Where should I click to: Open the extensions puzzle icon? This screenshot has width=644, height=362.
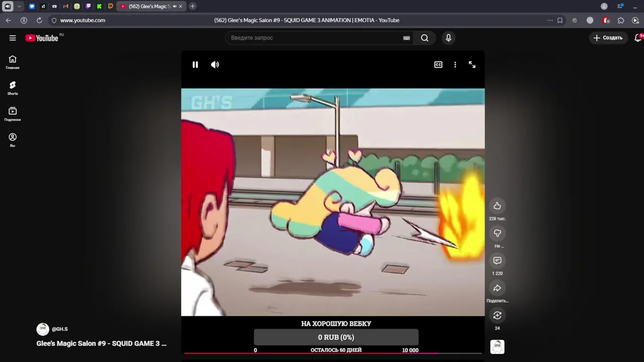621,20
